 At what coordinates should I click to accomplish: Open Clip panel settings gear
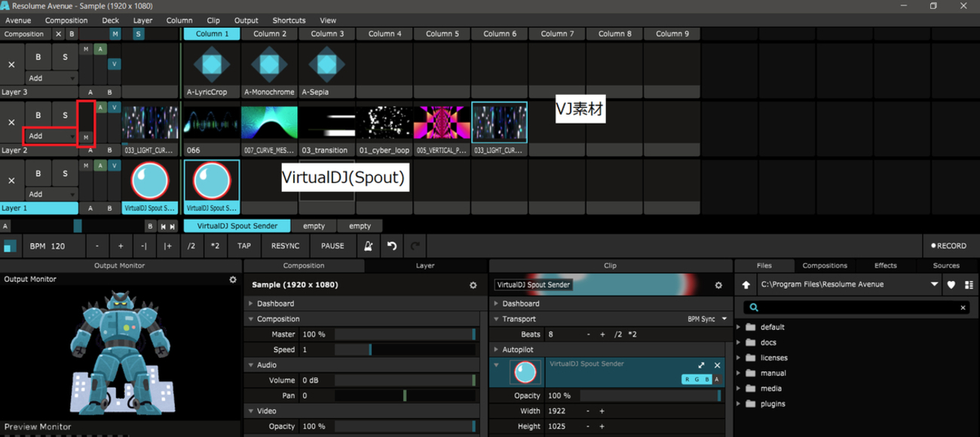tap(718, 286)
